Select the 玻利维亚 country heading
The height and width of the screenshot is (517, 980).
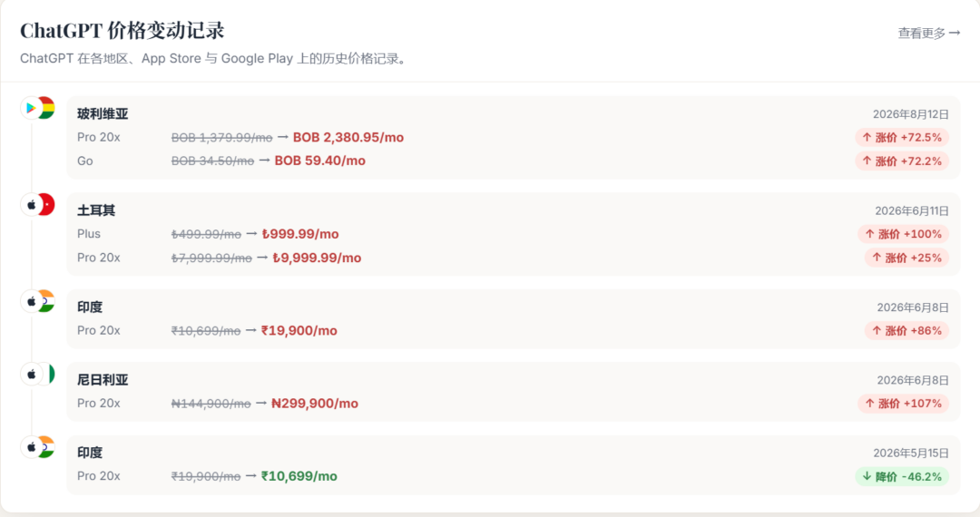click(x=103, y=113)
